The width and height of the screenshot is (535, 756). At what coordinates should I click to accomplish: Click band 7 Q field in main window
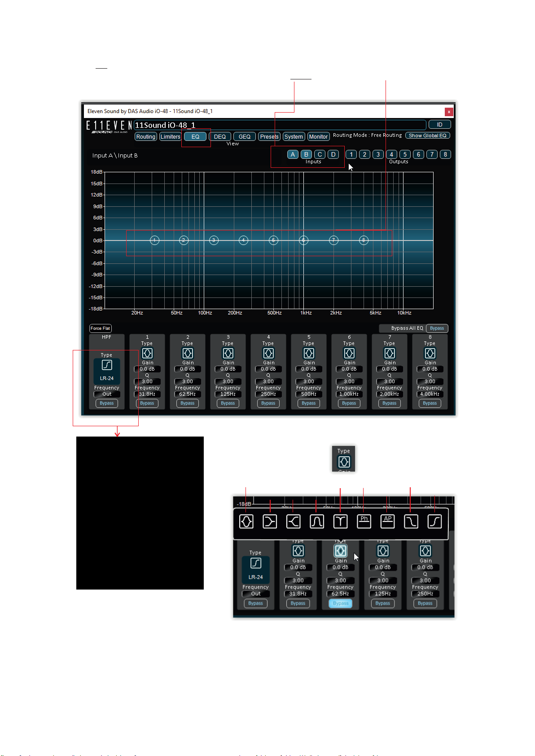tap(390, 382)
